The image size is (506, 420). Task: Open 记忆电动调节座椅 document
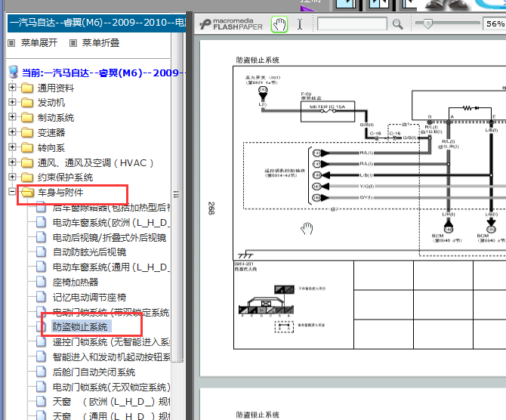tap(89, 297)
